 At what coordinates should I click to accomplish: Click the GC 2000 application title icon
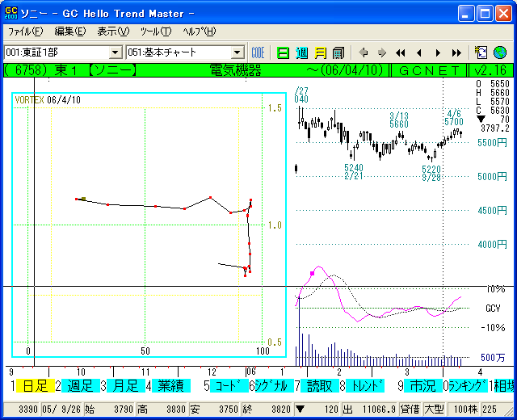tap(11, 13)
